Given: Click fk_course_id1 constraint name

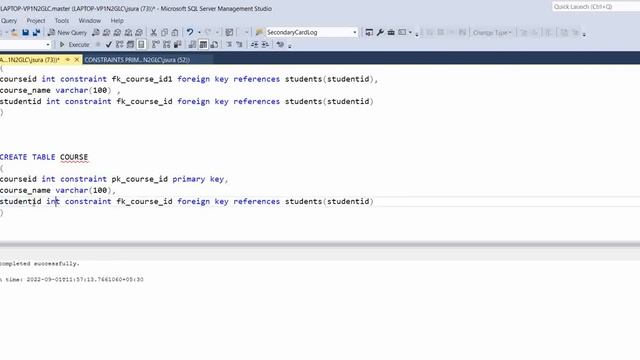Looking at the screenshot, I should 142,79.
